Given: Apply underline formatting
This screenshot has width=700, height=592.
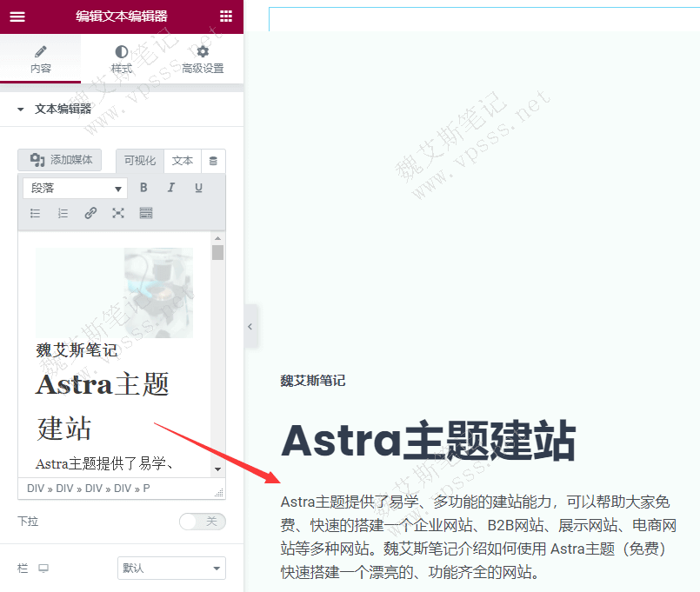Looking at the screenshot, I should click(x=198, y=188).
